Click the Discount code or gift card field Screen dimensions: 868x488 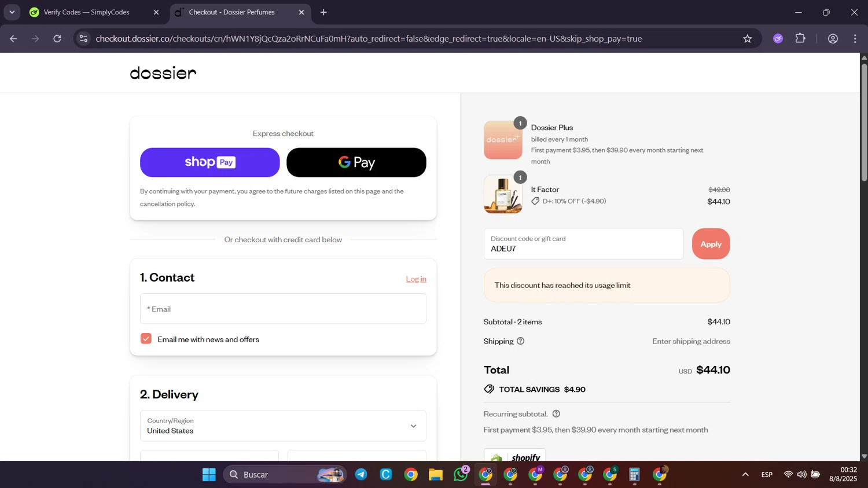pyautogui.click(x=583, y=244)
